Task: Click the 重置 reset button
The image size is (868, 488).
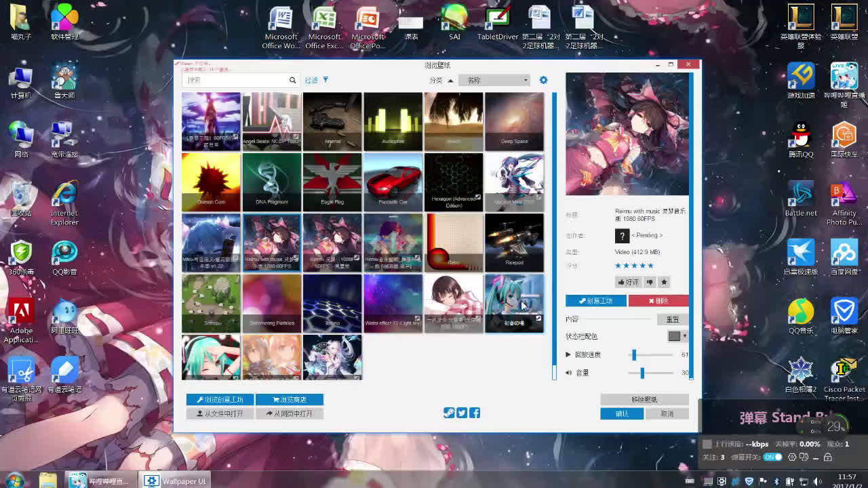Action: click(673, 319)
